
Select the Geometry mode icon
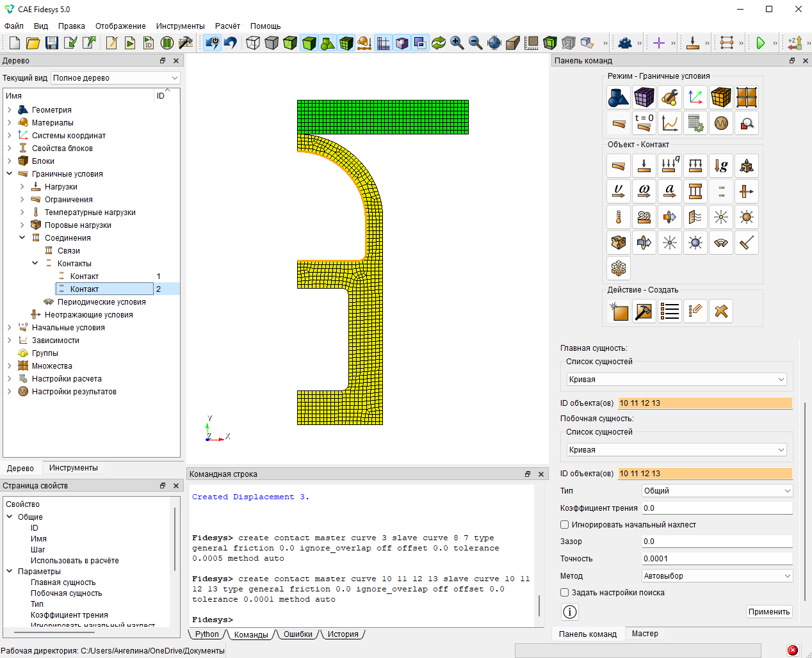point(619,97)
